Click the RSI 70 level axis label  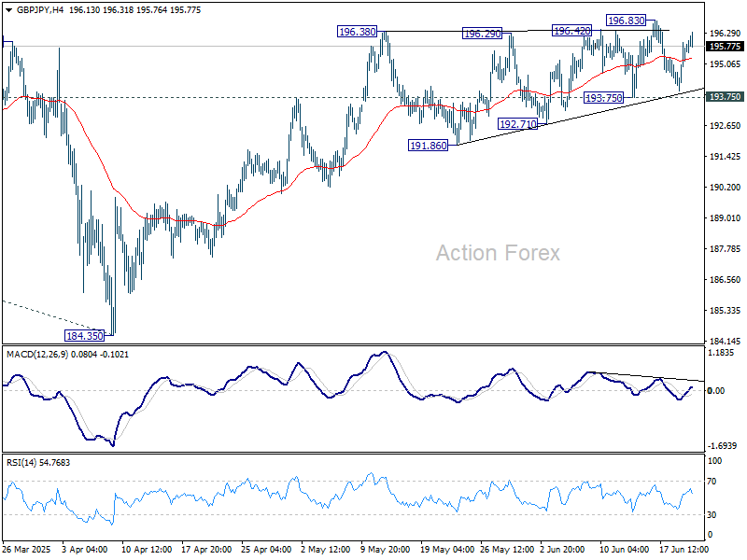coord(712,482)
